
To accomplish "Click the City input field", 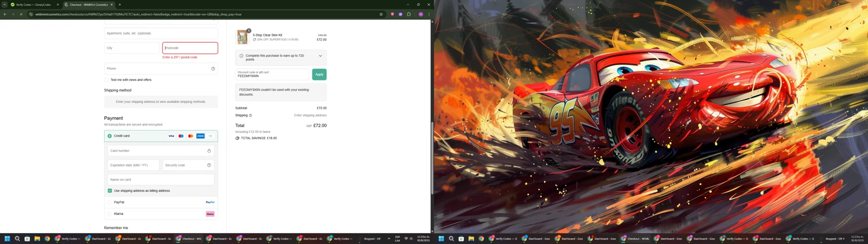I will [x=132, y=48].
